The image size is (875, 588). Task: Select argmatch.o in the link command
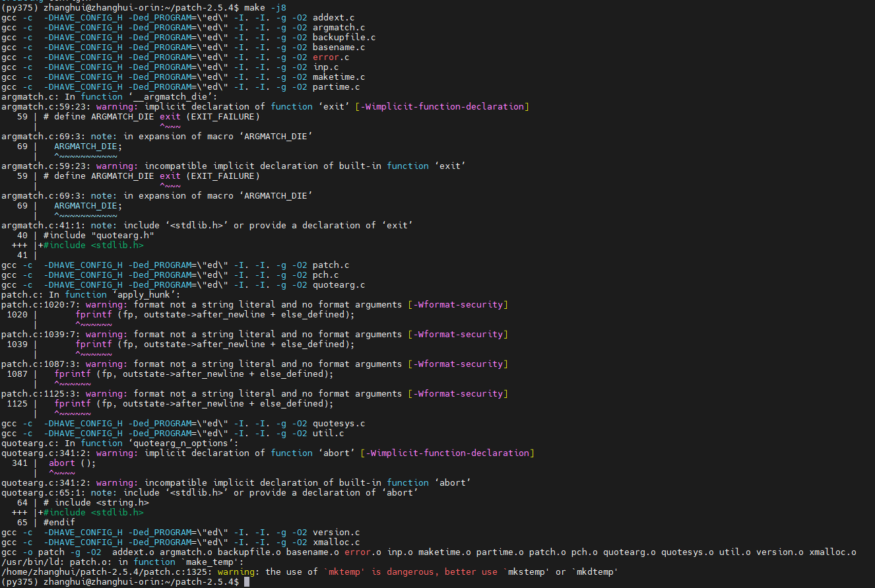pyautogui.click(x=186, y=552)
